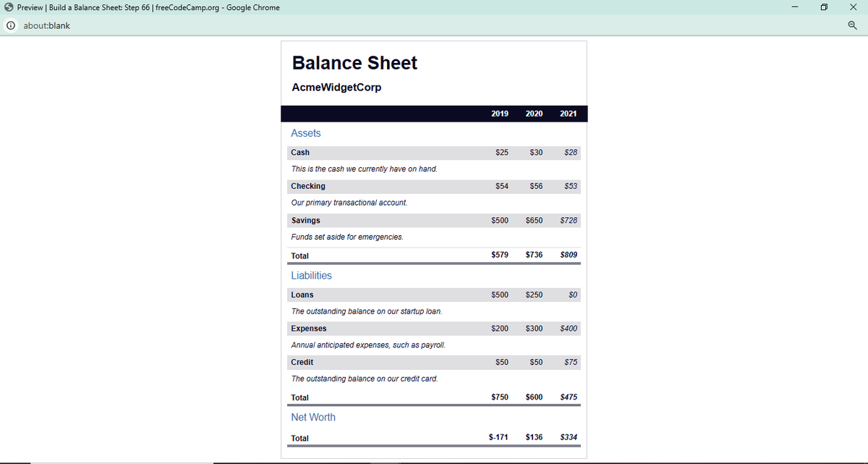
Task: Click the 2019 column header
Action: pyautogui.click(x=500, y=114)
